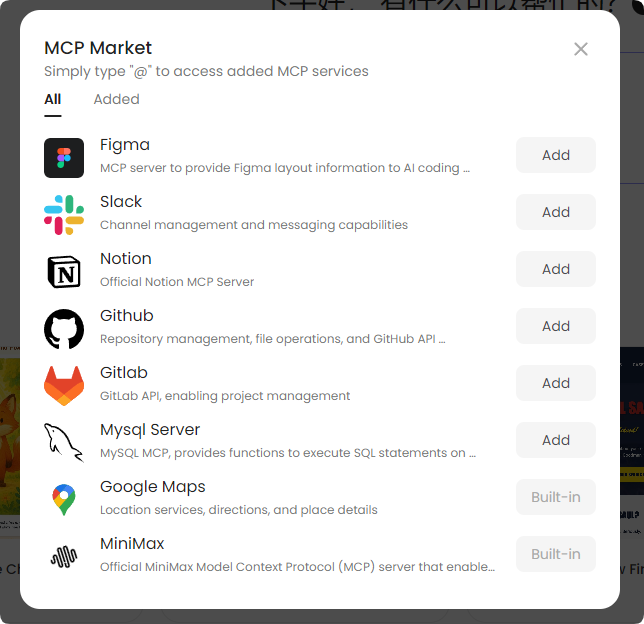Image resolution: width=644 pixels, height=624 pixels.
Task: Add the Notion MCP server
Action: click(556, 269)
